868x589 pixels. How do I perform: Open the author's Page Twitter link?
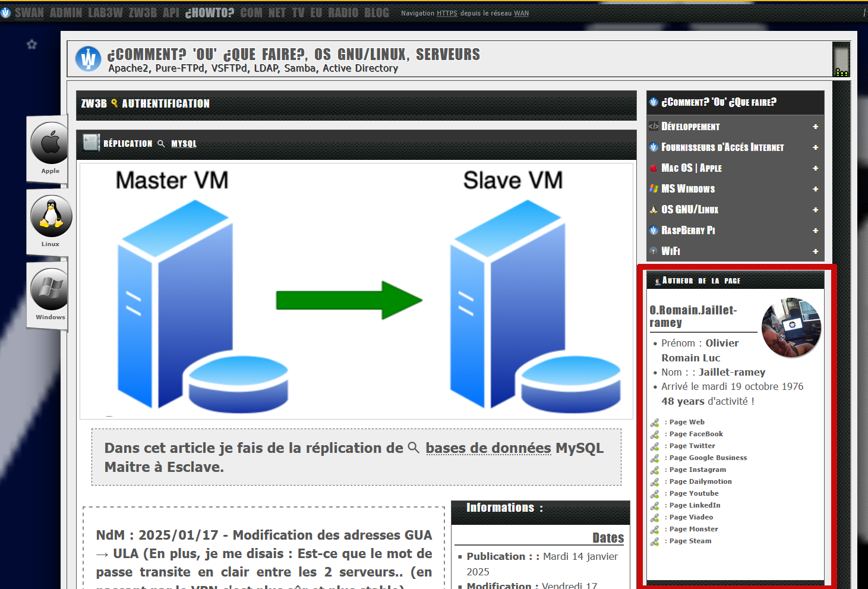pos(692,446)
